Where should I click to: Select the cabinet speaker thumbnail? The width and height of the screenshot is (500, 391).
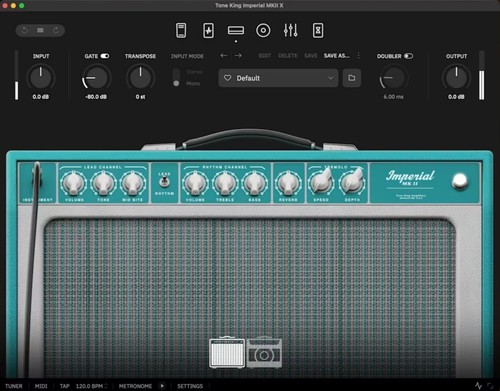click(264, 353)
